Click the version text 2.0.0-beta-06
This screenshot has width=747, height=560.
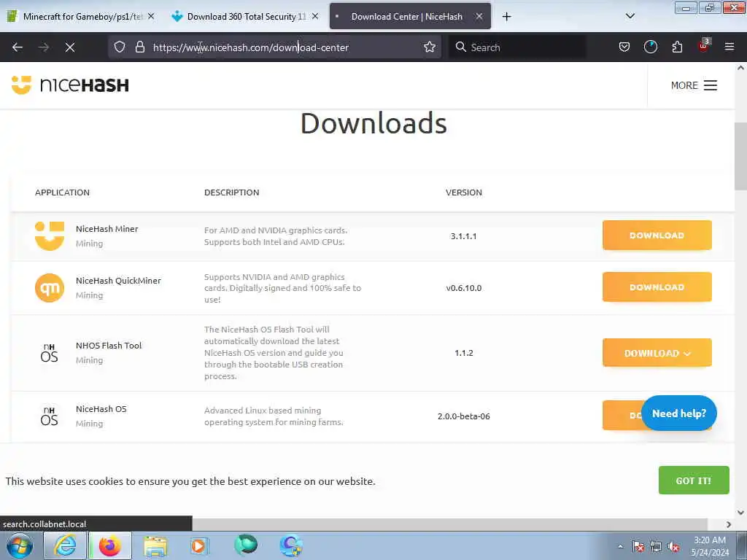coord(463,416)
